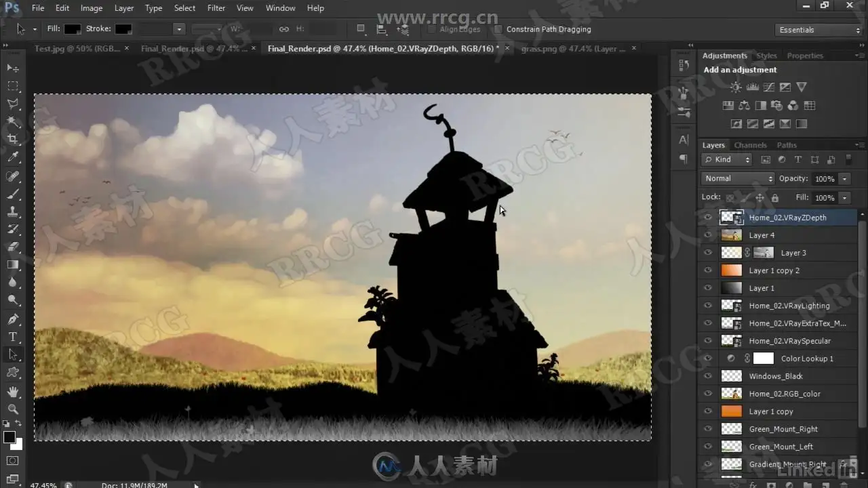Screen dimensions: 868x488
Task: Open the Layers panel options menu
Action: pyautogui.click(x=860, y=145)
